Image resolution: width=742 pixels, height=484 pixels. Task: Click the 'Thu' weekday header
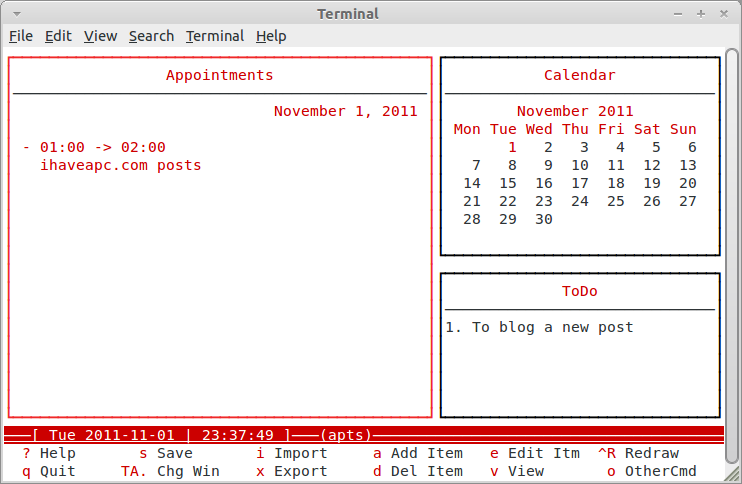pyautogui.click(x=575, y=129)
